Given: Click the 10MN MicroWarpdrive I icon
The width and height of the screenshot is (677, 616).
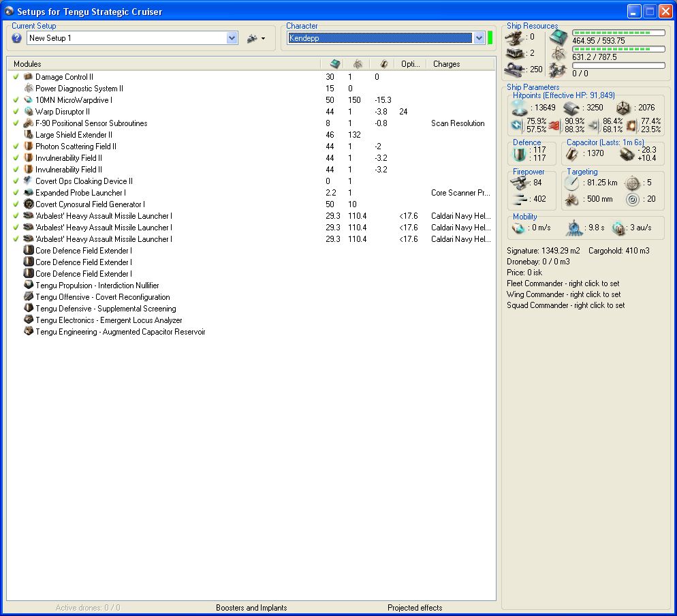Looking at the screenshot, I should pyautogui.click(x=29, y=99).
